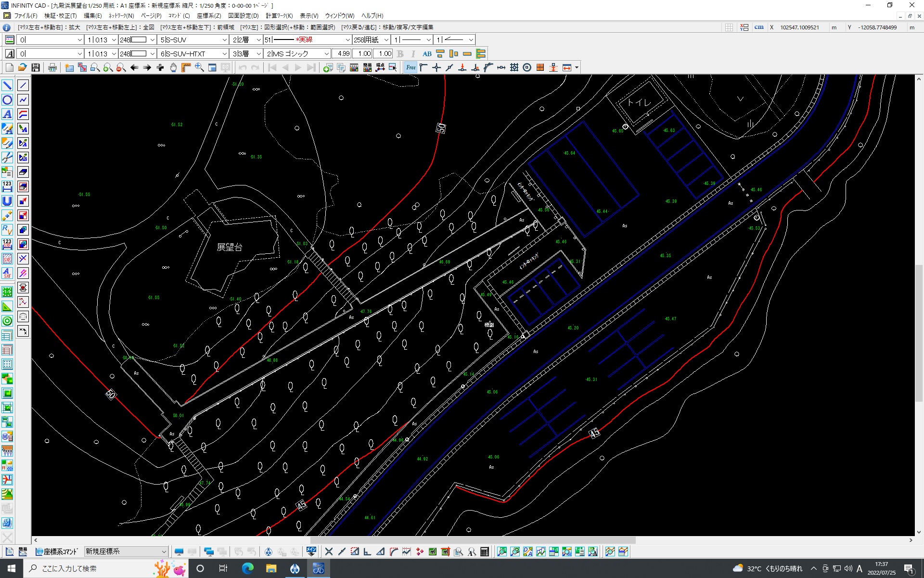Image resolution: width=924 pixels, height=578 pixels.
Task: Click the Print icon in toolbar
Action: pos(52,67)
